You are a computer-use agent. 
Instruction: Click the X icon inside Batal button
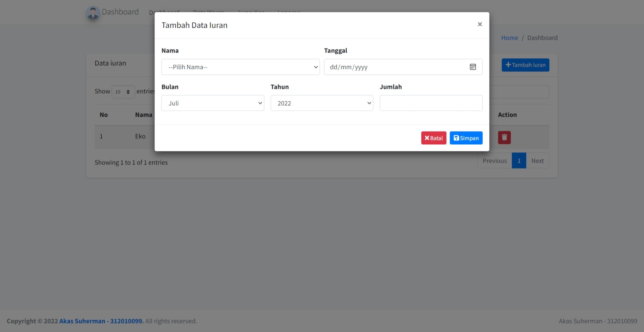click(427, 138)
